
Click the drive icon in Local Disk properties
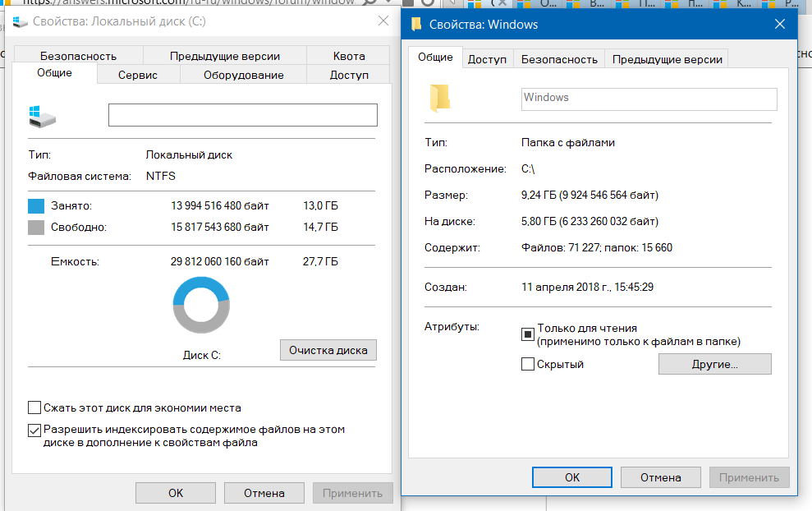pos(42,116)
